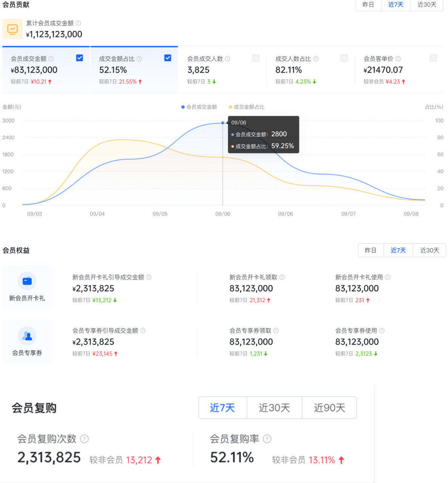Open help icon beside 成交人数占比
Image resolution: width=448 pixels, height=483 pixels.
pyautogui.click(x=316, y=59)
